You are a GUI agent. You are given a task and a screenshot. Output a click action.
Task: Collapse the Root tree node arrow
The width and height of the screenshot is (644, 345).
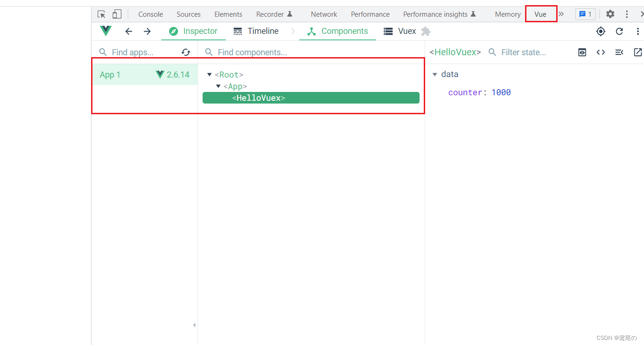pos(210,75)
